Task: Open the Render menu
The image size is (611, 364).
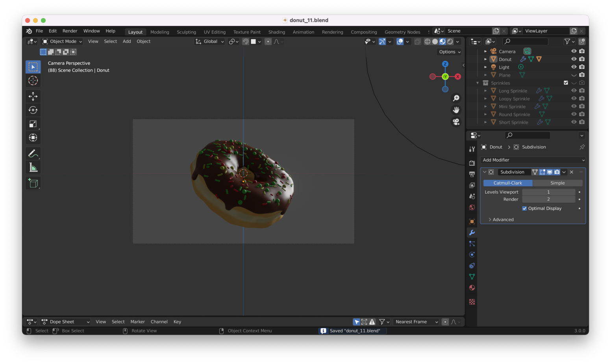Action: coord(70,31)
